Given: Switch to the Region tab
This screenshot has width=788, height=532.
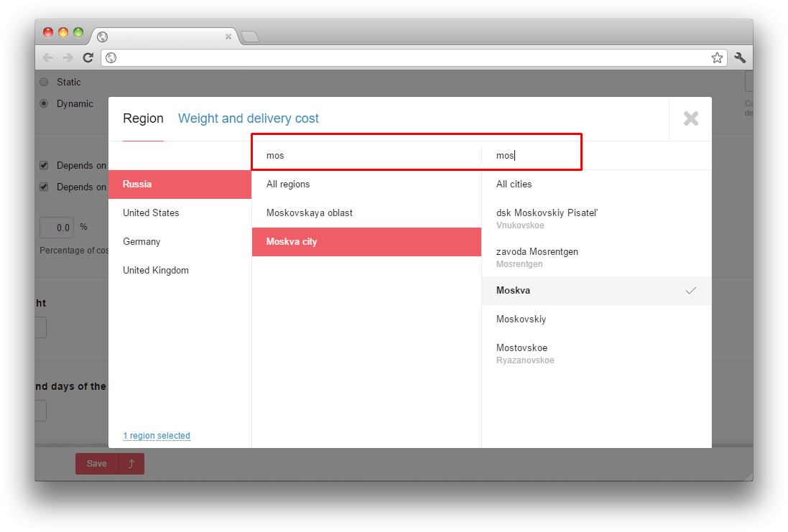Looking at the screenshot, I should (x=143, y=118).
